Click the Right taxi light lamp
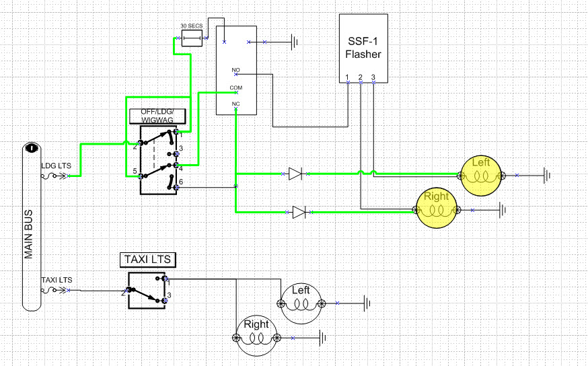Viewport: 588px width, 366px height. click(256, 336)
